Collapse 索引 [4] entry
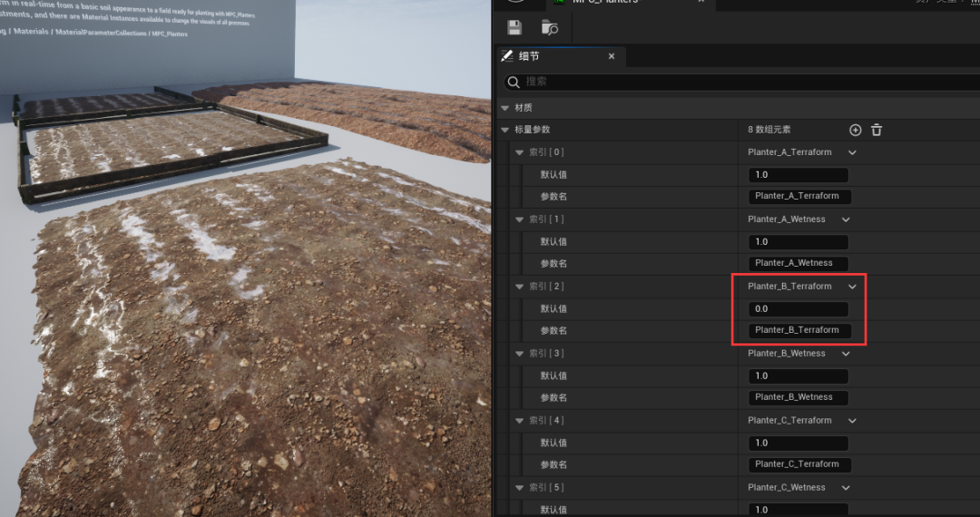Viewport: 980px width, 517px height. click(519, 421)
